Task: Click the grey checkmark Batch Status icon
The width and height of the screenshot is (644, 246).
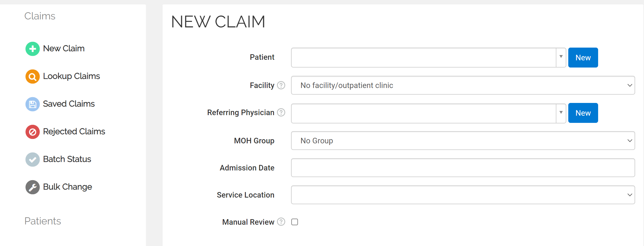Action: coord(33,160)
